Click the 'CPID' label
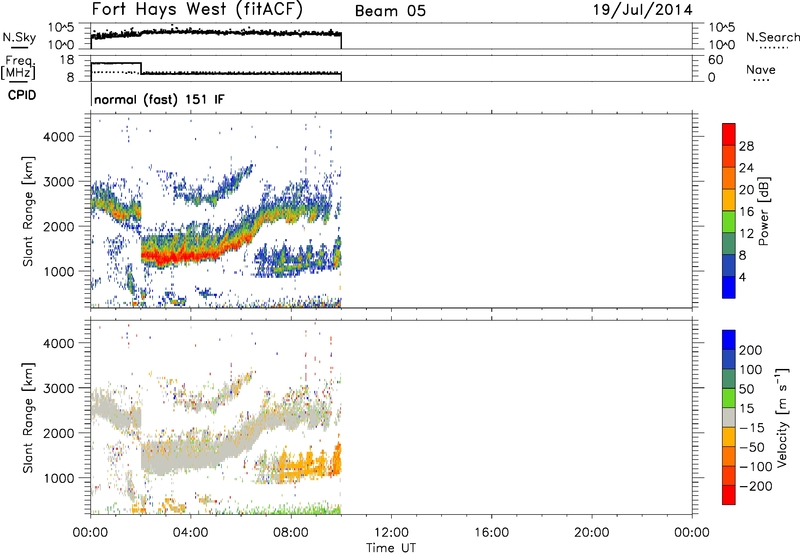 click(x=22, y=95)
